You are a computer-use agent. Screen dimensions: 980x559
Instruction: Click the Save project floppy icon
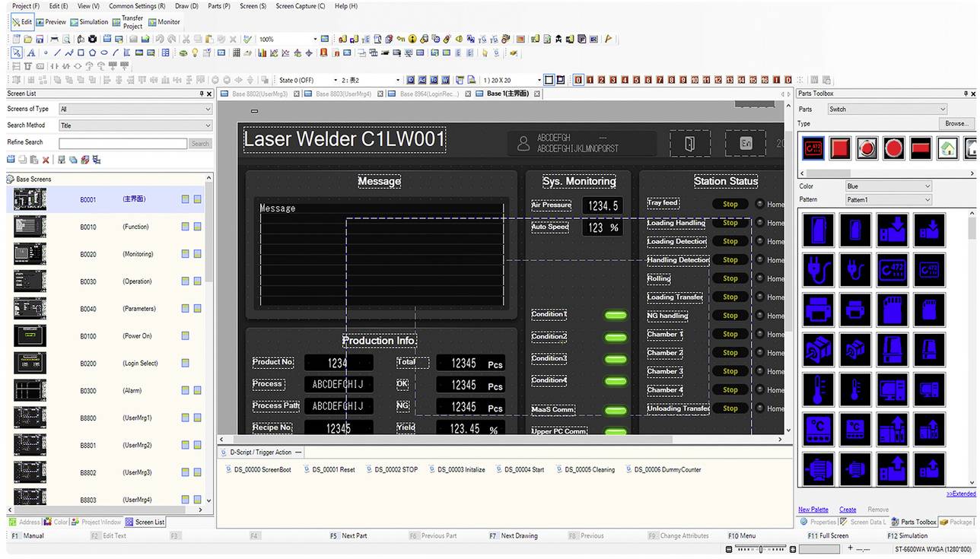pyautogui.click(x=39, y=39)
